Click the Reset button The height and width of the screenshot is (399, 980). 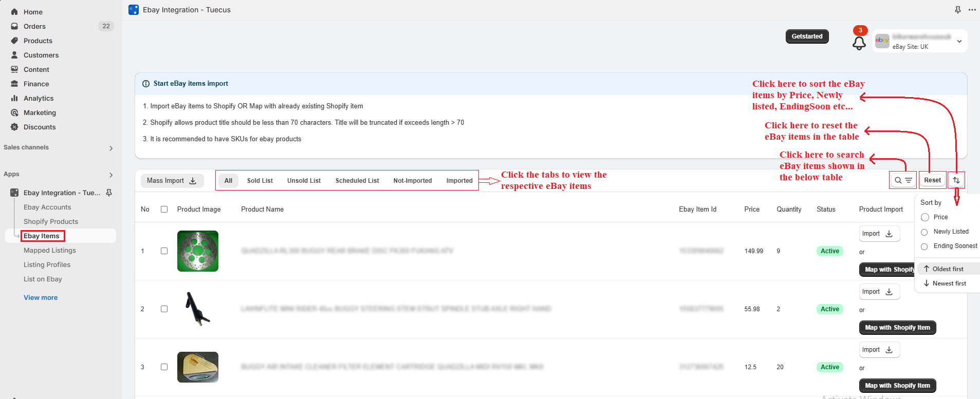pyautogui.click(x=932, y=180)
